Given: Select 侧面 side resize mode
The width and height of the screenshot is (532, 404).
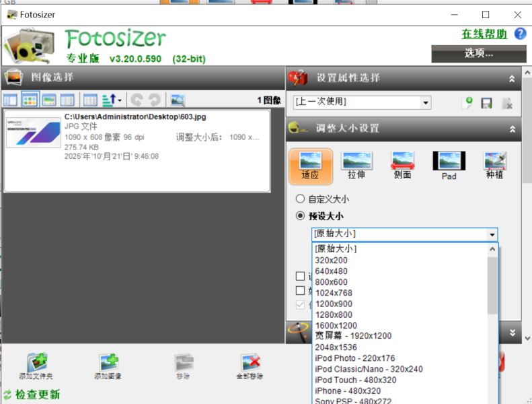Looking at the screenshot, I should point(402,166).
